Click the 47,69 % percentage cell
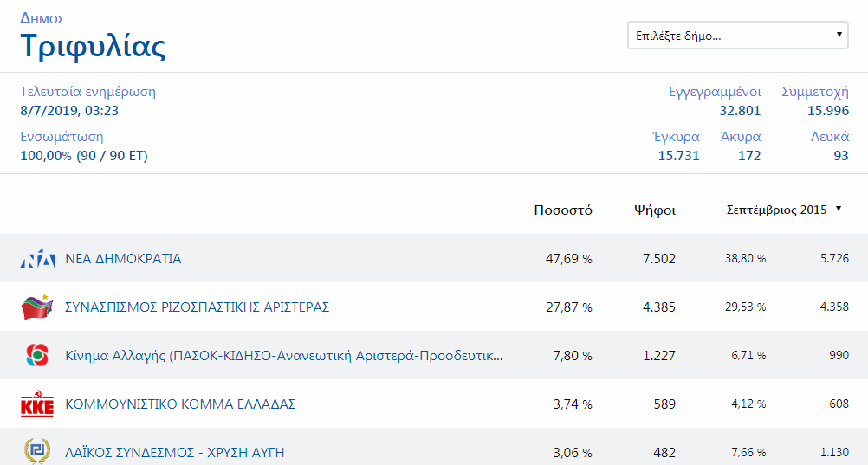868x465 pixels. [x=568, y=259]
